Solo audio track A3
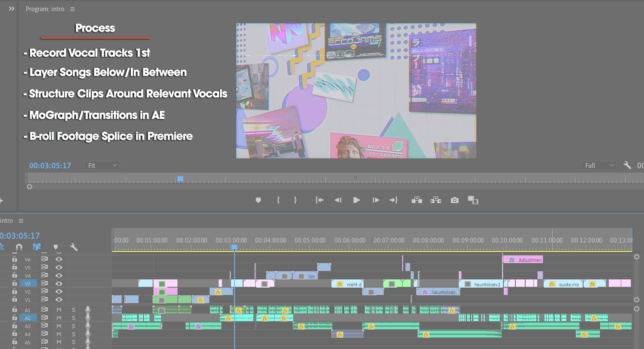Viewport: 644px width, 349px height. tap(73, 326)
